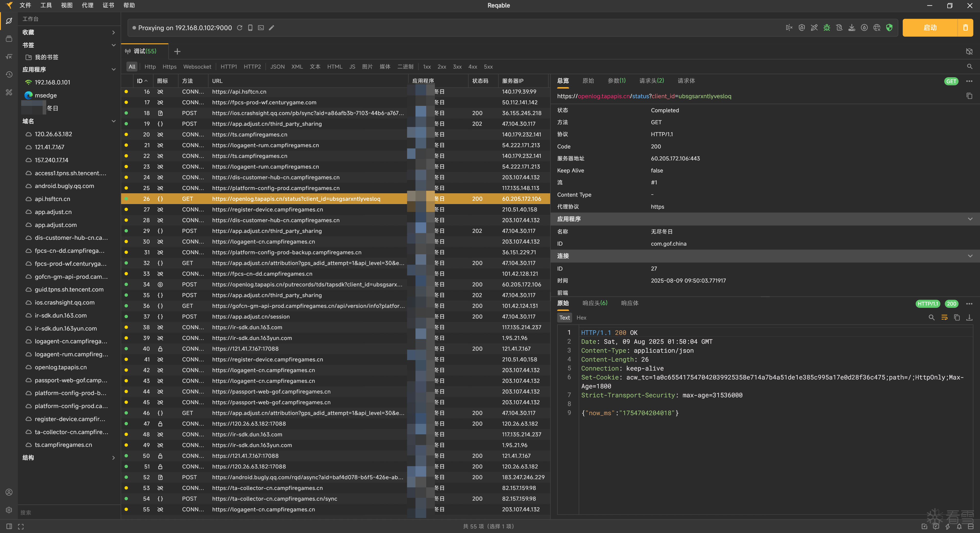Open the history clock icon in sidebar

[9, 74]
